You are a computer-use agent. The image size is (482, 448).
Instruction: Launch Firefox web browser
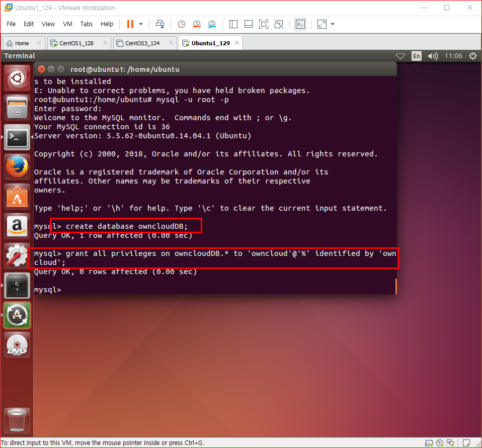point(17,167)
